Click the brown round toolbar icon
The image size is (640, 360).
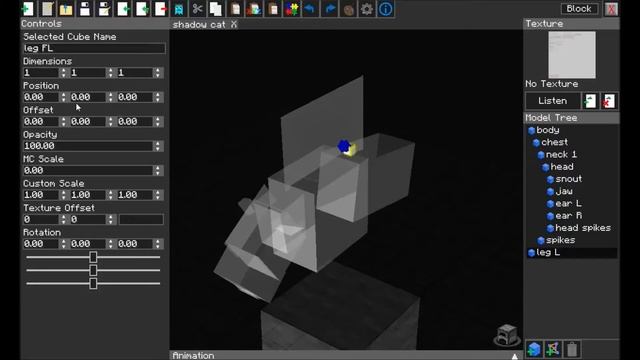click(x=348, y=9)
